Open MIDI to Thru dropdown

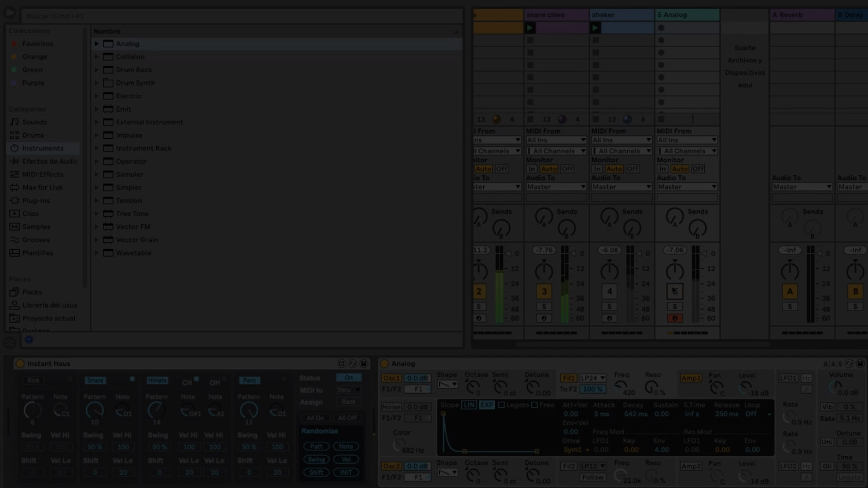coord(348,390)
